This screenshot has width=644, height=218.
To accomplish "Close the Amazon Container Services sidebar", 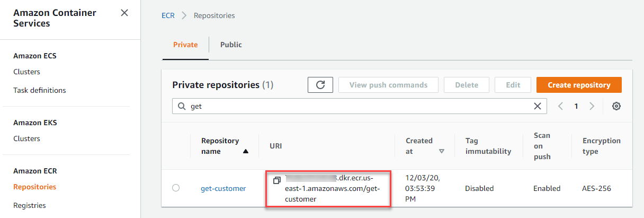I will tap(124, 13).
